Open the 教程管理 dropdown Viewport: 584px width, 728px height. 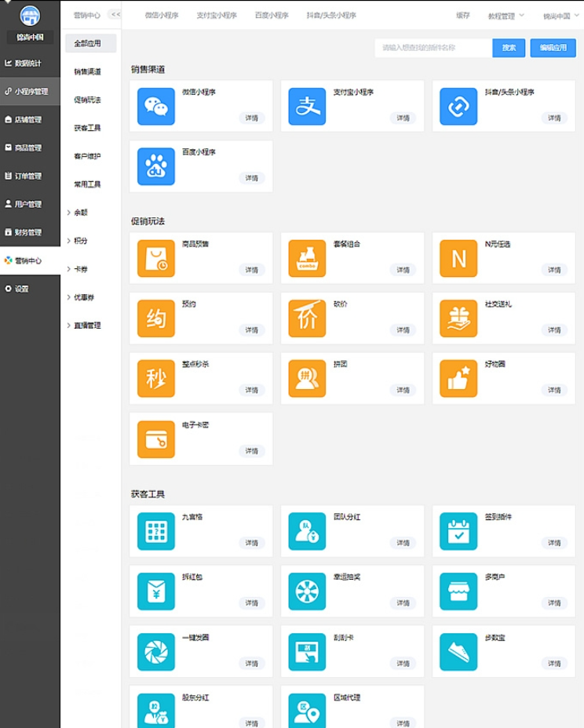click(506, 16)
